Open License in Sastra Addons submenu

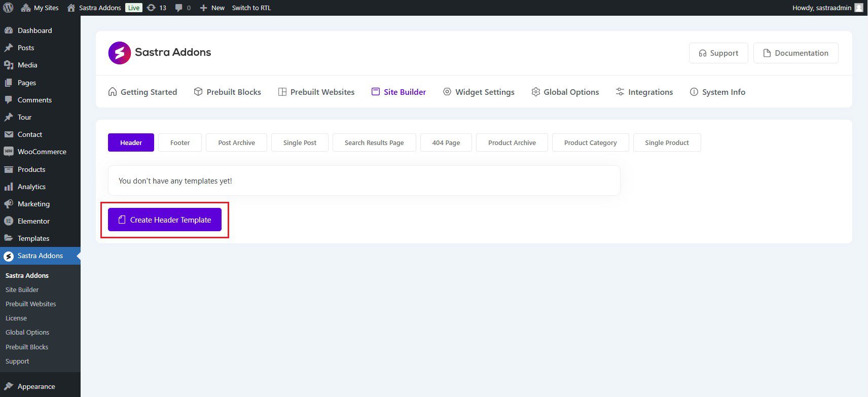16,318
